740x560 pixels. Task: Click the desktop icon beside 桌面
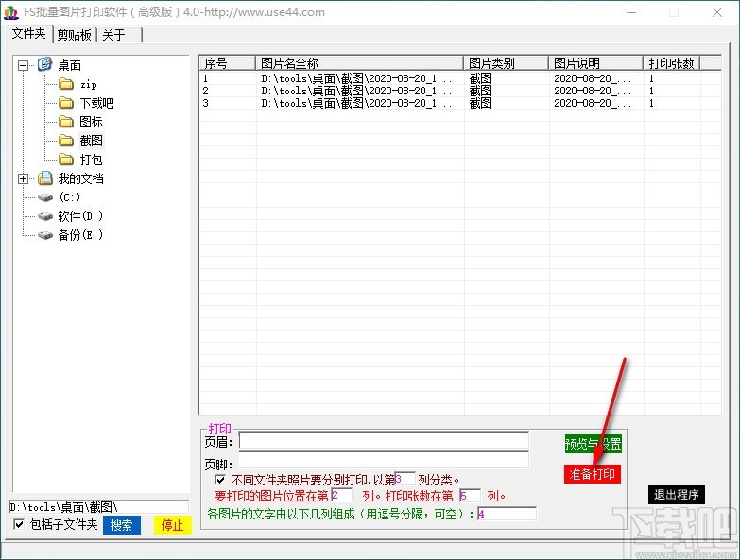(x=44, y=64)
